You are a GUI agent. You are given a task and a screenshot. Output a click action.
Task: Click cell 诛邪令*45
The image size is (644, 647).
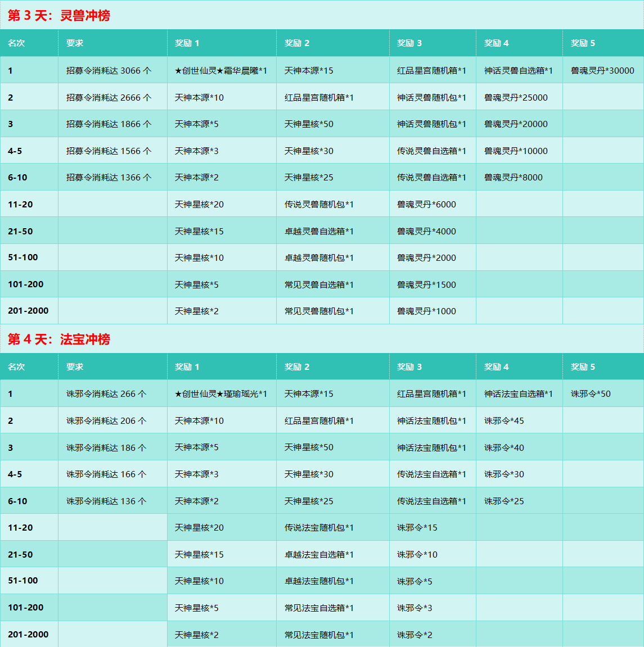point(504,421)
